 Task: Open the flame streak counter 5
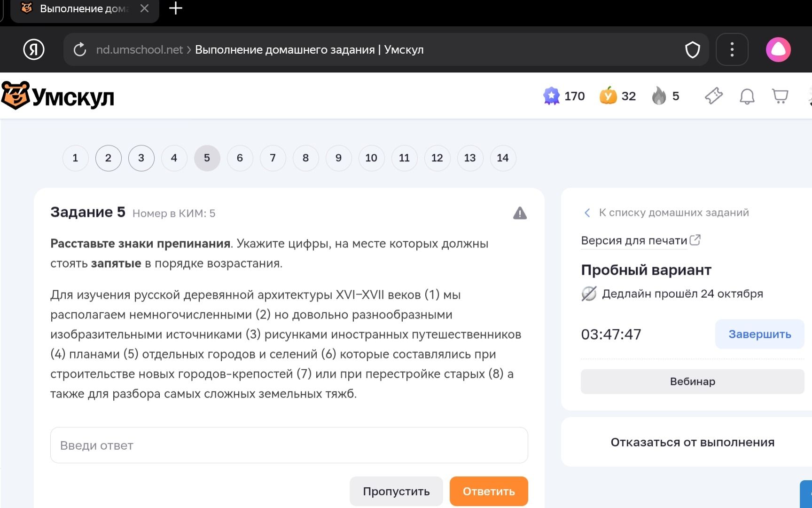pyautogui.click(x=665, y=96)
